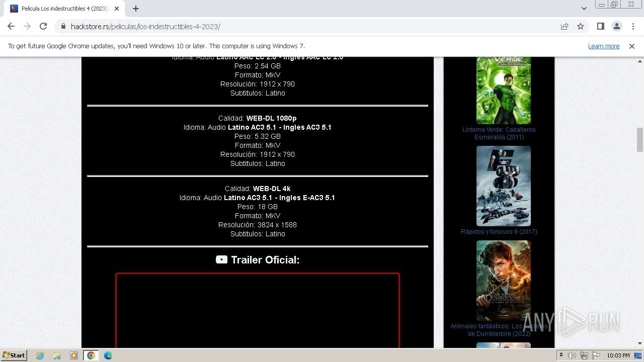Screen dimensions: 644x362
Task: Expand the tab search dropdown
Action: pyautogui.click(x=584, y=9)
